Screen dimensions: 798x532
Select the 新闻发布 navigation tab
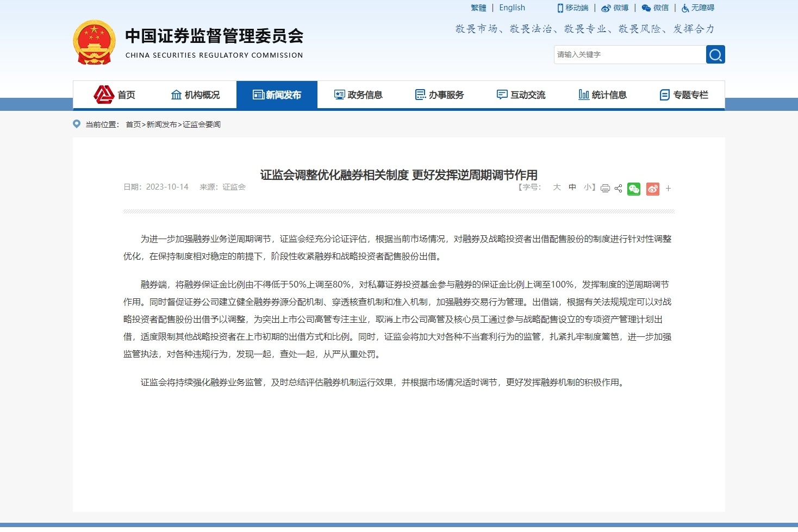(x=277, y=95)
